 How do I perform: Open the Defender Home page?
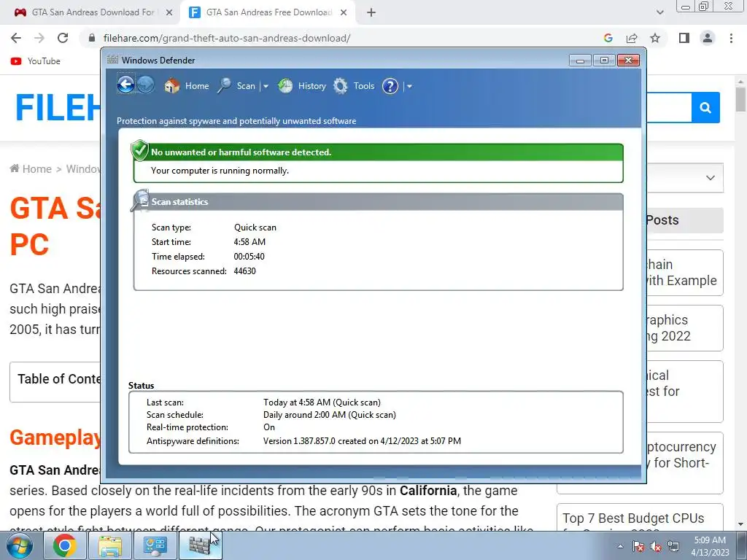coord(187,86)
